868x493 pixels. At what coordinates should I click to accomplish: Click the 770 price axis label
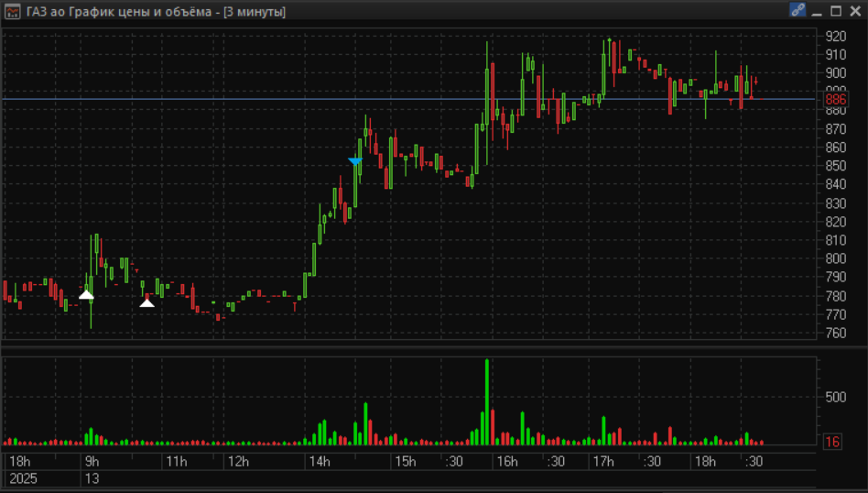pyautogui.click(x=835, y=314)
